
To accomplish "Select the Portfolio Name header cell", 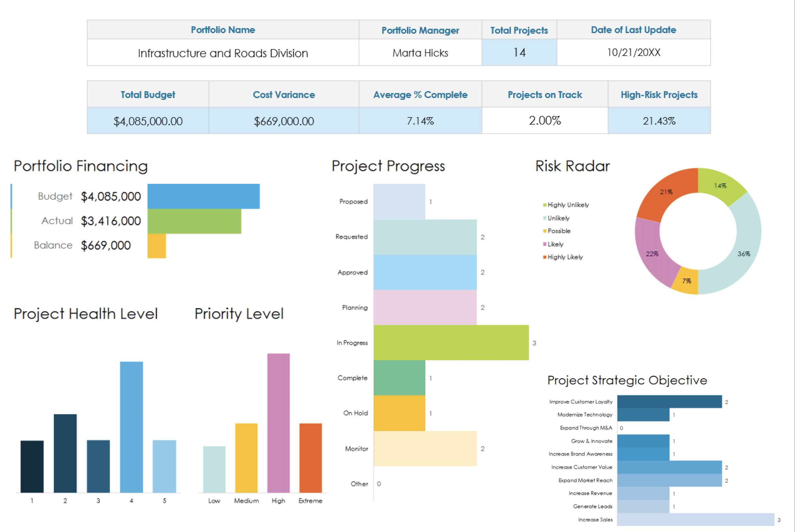I will 223,30.
